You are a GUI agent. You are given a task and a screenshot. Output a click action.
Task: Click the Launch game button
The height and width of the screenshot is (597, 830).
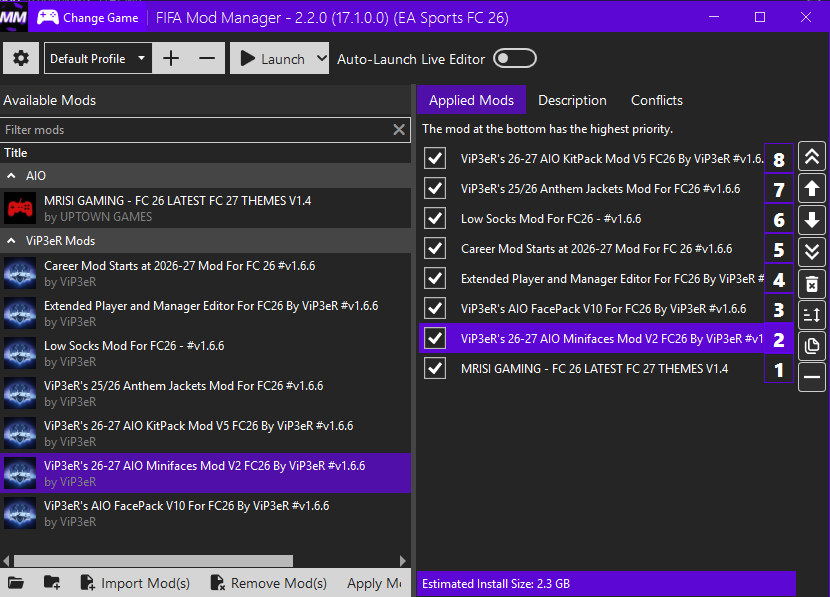(272, 58)
